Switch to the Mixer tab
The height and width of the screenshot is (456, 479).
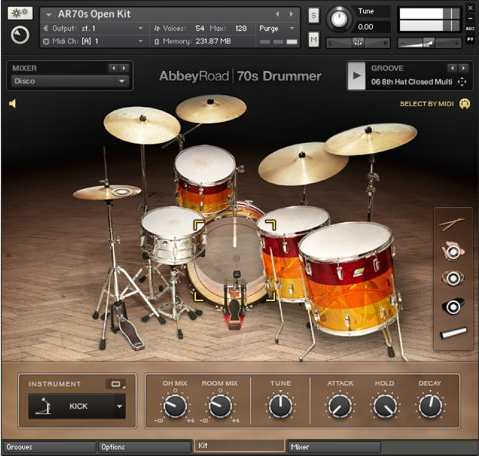334,447
